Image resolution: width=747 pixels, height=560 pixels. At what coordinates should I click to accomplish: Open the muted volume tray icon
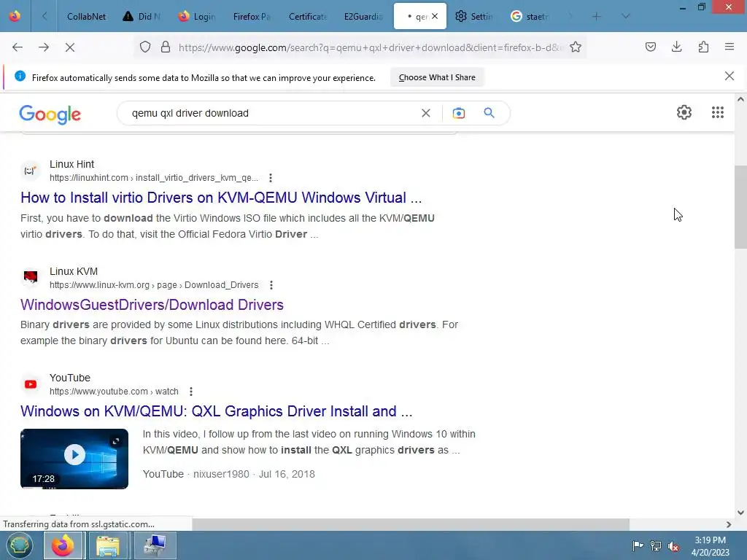coord(673,545)
